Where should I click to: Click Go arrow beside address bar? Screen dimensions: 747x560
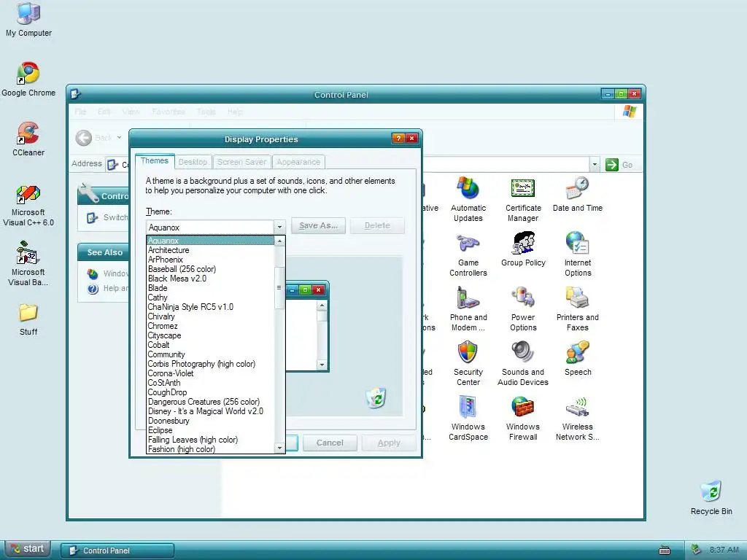[x=612, y=165]
